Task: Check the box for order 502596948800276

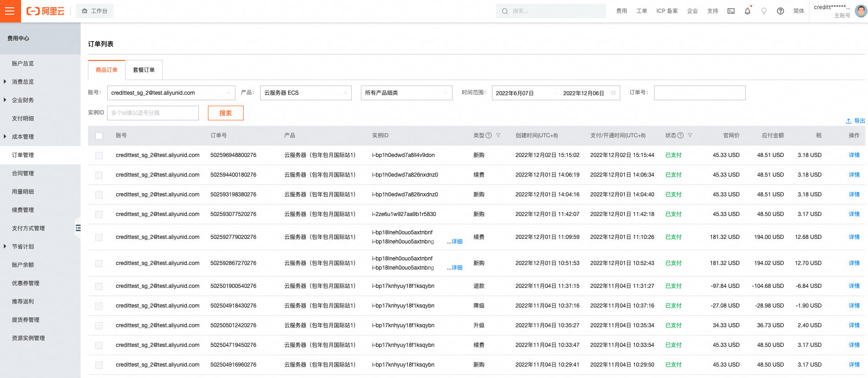Action: click(99, 156)
